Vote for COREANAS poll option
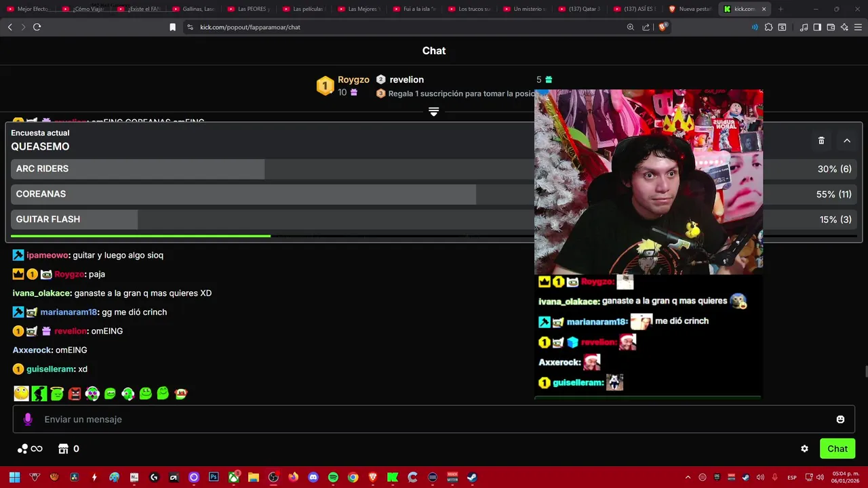The width and height of the screenshot is (868, 488). tap(434, 194)
